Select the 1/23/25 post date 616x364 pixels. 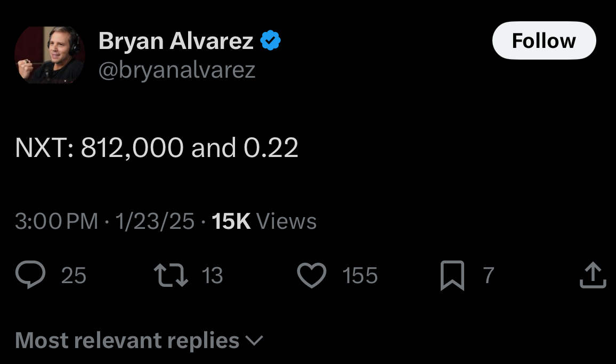click(x=155, y=221)
